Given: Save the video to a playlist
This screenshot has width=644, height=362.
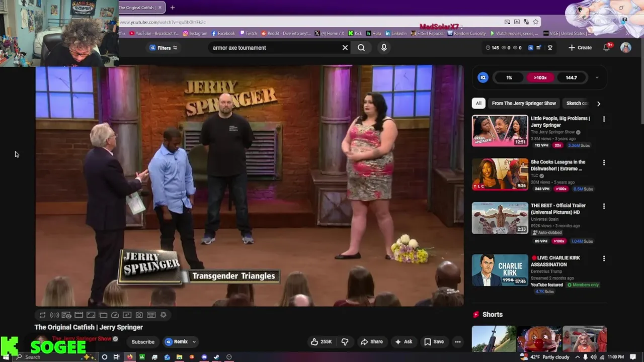Looking at the screenshot, I should pyautogui.click(x=434, y=342).
